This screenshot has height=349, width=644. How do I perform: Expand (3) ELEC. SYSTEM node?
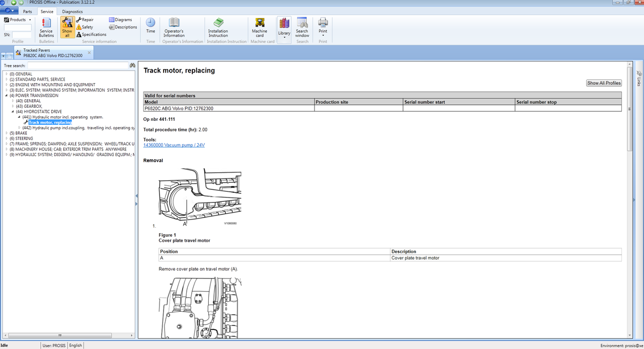click(7, 90)
